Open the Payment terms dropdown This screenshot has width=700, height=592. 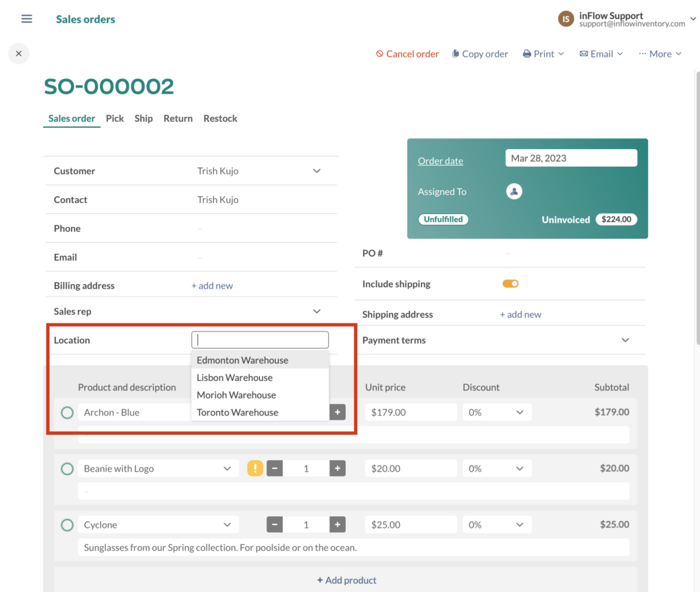625,340
